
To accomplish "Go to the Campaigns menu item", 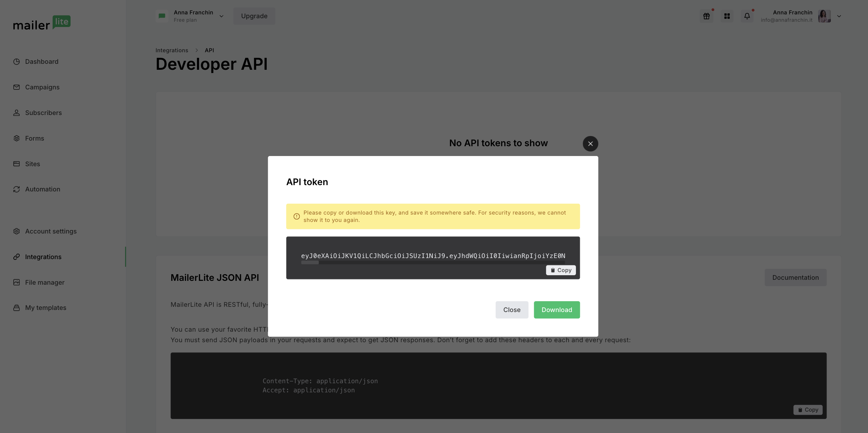I will tap(42, 87).
